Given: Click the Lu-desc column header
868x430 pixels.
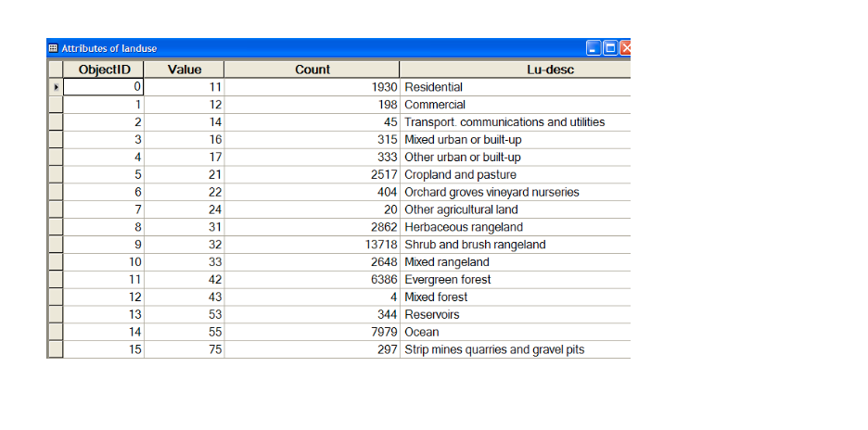Looking at the screenshot, I should pyautogui.click(x=516, y=70).
